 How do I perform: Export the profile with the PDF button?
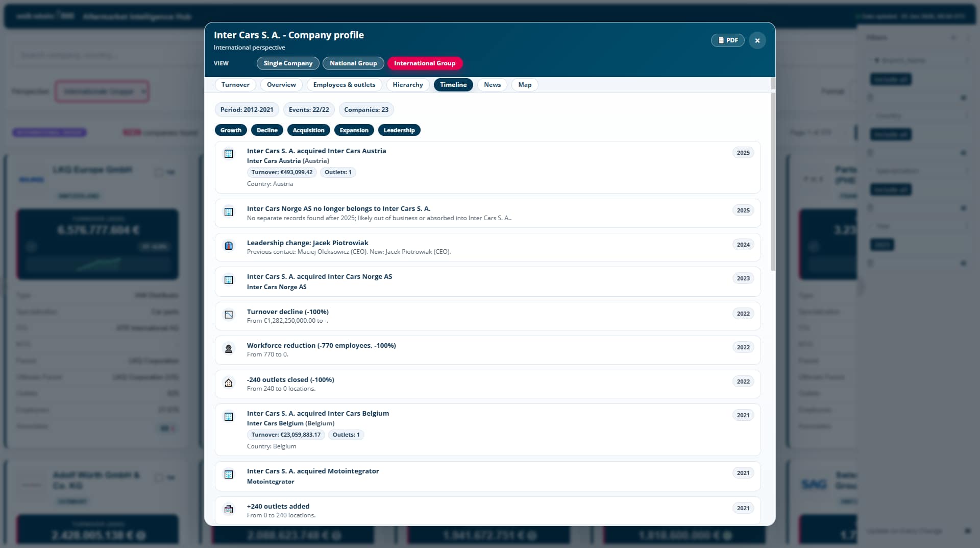(x=728, y=40)
